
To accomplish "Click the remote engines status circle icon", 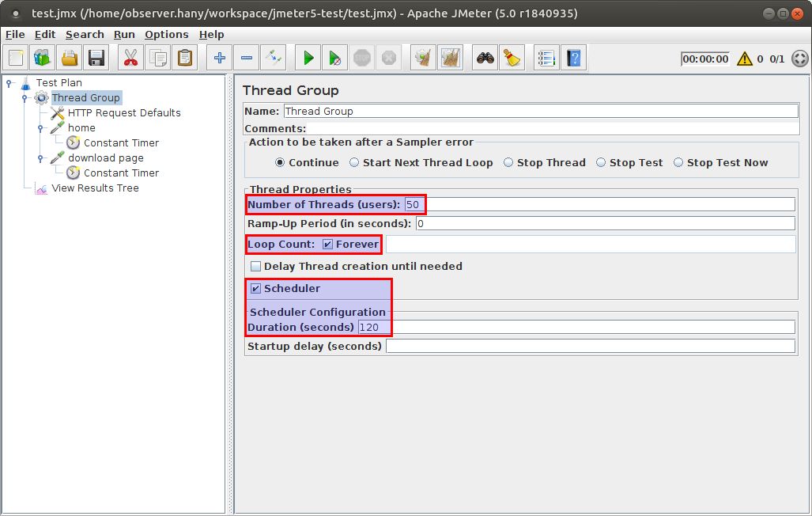I will (x=799, y=58).
